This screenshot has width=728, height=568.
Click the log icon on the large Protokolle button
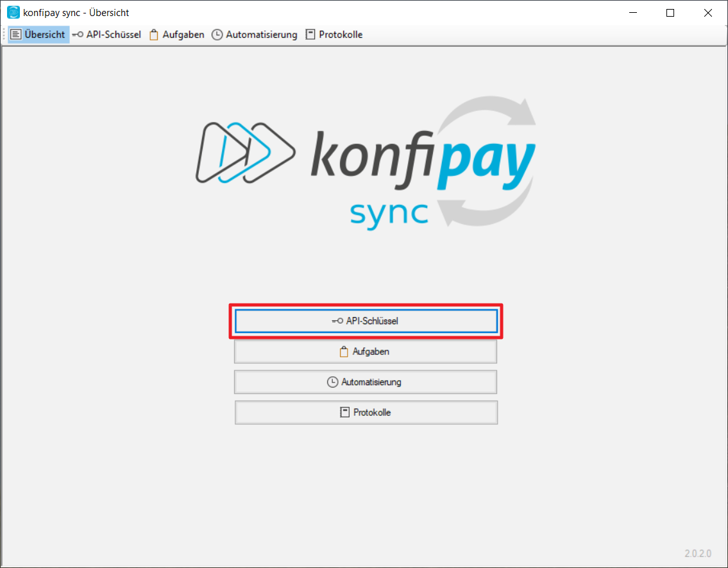(x=345, y=412)
